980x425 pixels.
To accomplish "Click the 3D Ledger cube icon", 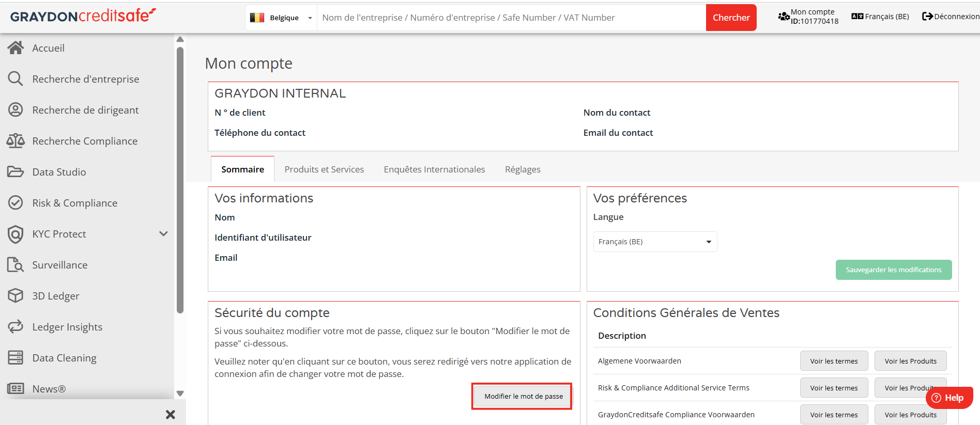I will (16, 296).
